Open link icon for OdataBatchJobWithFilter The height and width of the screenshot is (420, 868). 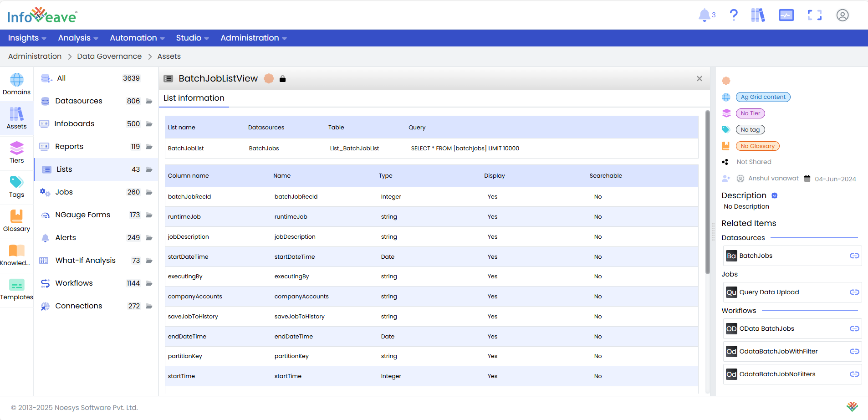[854, 352]
